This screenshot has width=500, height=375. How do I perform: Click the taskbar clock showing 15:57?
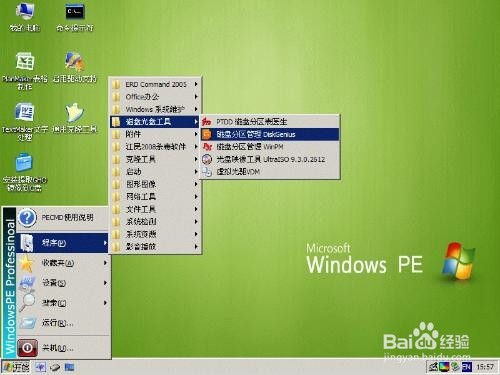(x=485, y=367)
